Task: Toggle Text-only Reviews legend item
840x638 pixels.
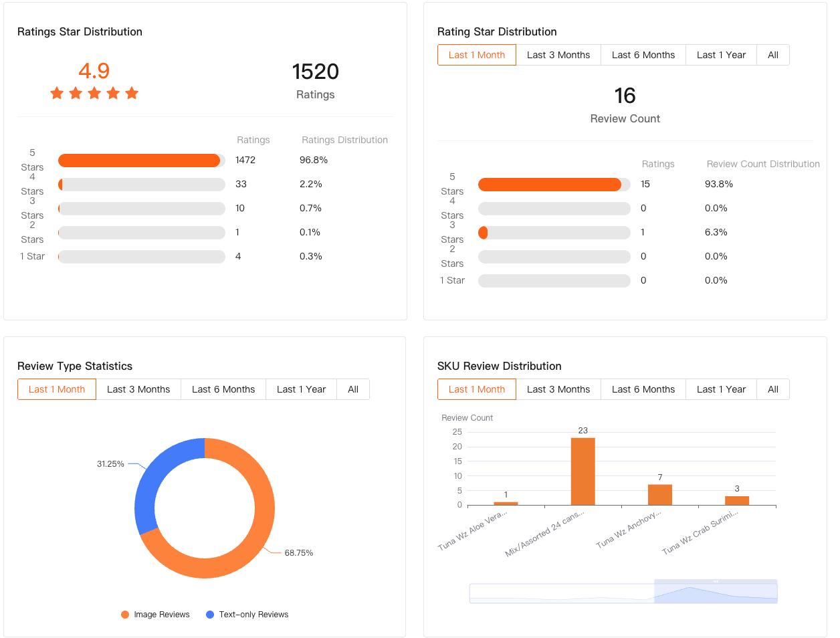Action: pos(247,615)
